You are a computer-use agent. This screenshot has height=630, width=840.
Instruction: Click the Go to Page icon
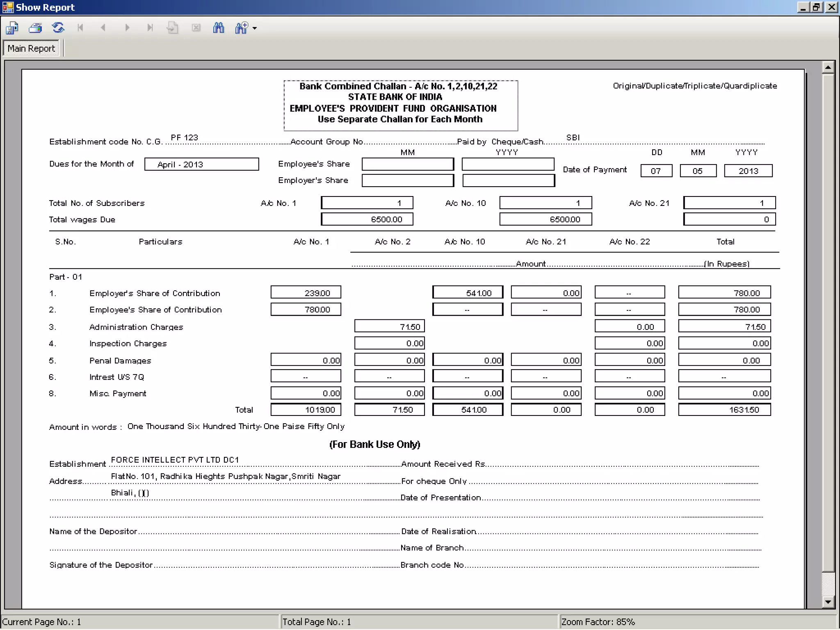(173, 28)
